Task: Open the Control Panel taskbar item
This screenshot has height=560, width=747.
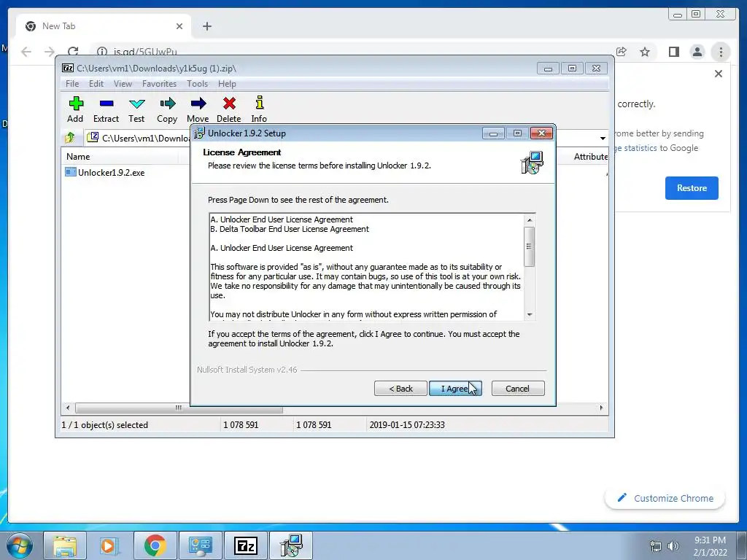Action: pyautogui.click(x=200, y=545)
